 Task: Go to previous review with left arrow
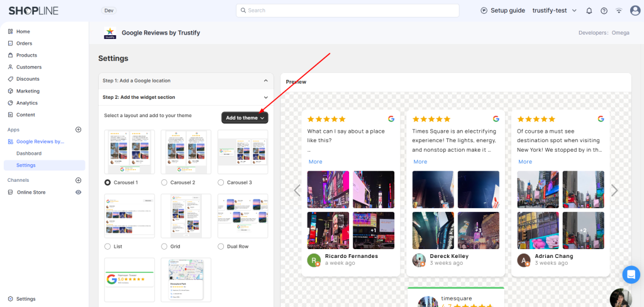[297, 190]
